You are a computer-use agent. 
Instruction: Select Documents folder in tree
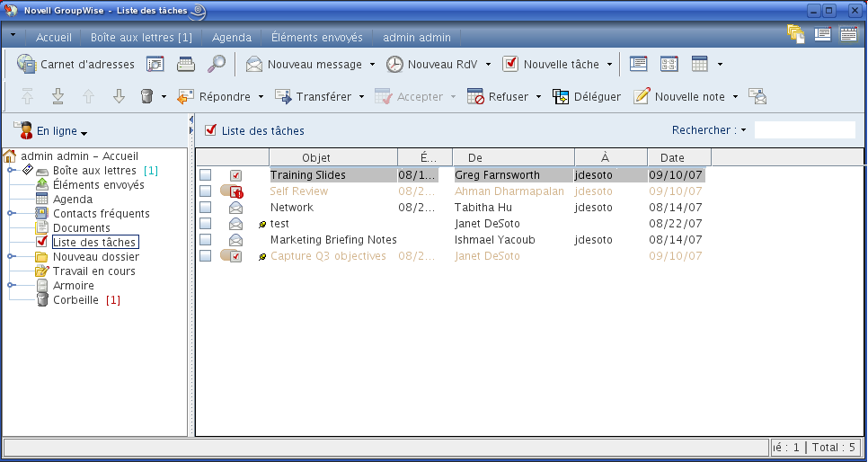pyautogui.click(x=82, y=228)
